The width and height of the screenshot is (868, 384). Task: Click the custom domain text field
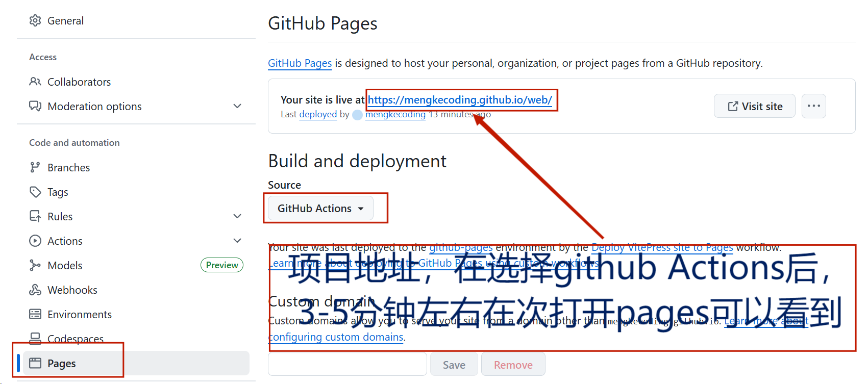pyautogui.click(x=347, y=364)
